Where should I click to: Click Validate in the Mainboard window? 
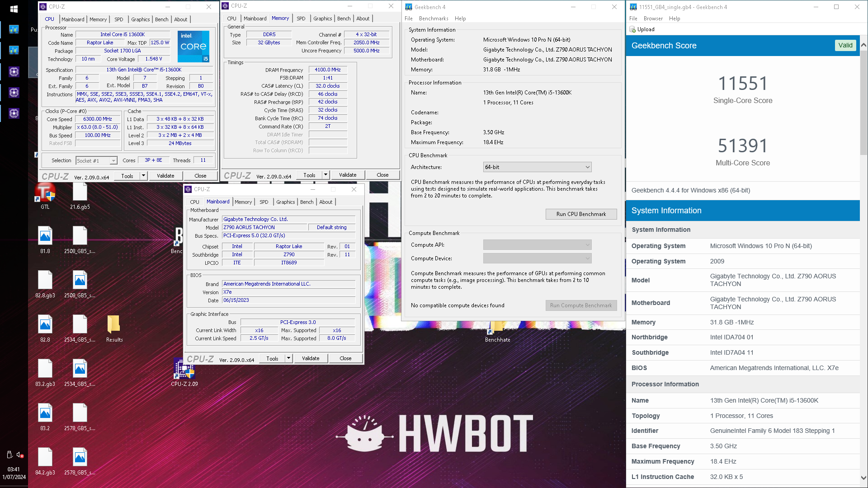pyautogui.click(x=311, y=358)
